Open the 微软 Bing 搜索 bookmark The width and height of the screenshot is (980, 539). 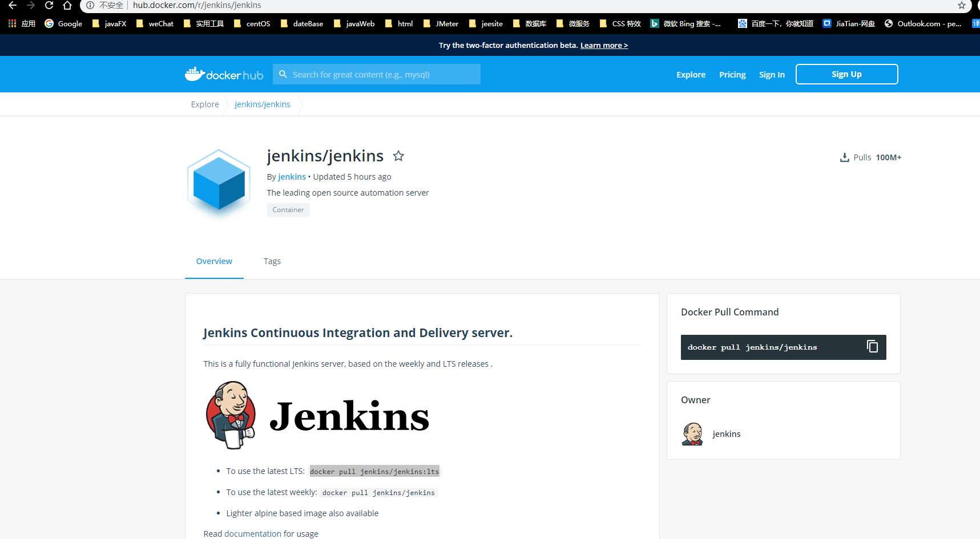685,23
